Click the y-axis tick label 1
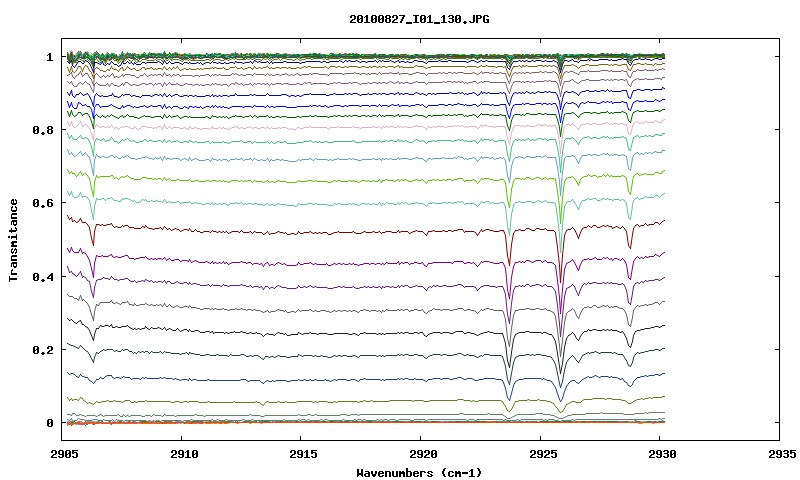 point(49,57)
